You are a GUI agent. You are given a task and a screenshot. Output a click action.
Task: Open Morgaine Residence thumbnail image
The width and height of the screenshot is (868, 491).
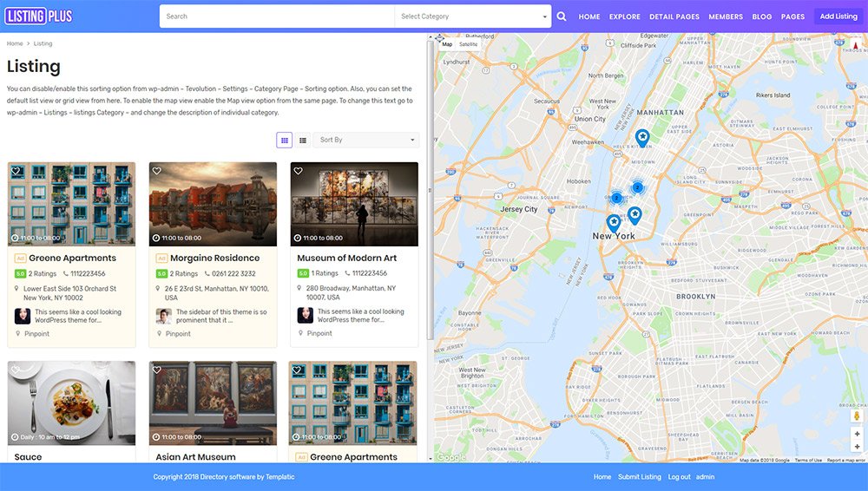(x=213, y=204)
